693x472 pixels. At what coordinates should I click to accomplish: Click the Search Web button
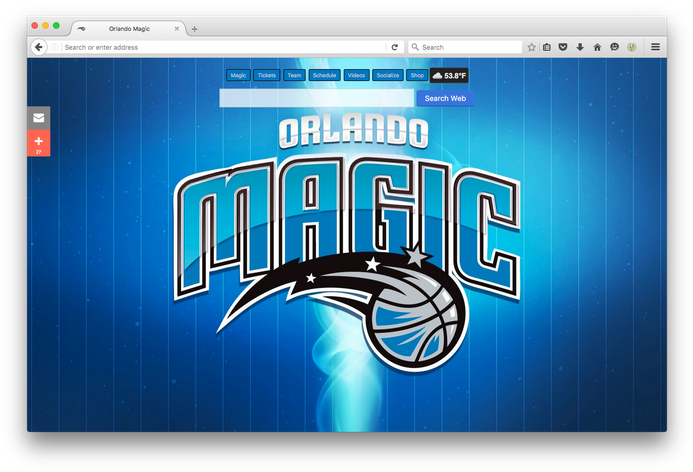point(445,98)
